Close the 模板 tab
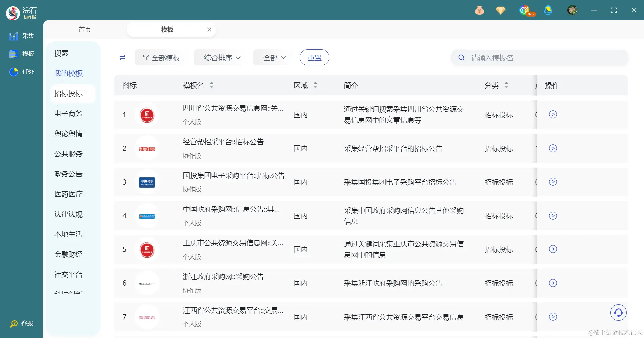This screenshot has width=644, height=338. pyautogui.click(x=209, y=30)
